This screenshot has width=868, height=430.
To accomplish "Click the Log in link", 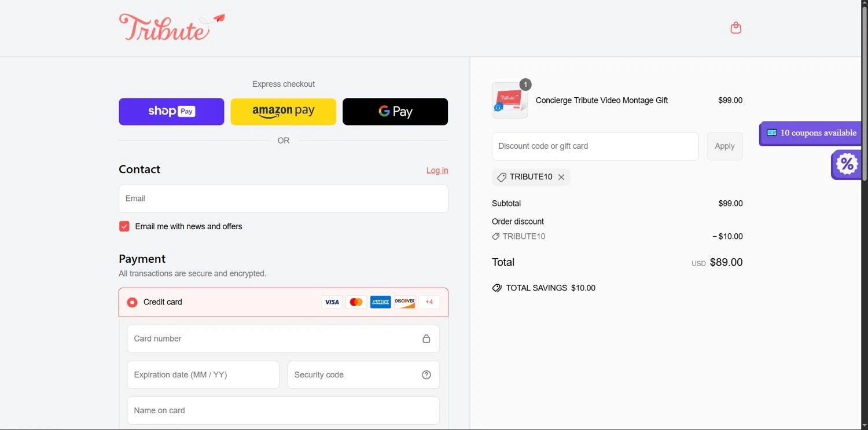I will pyautogui.click(x=437, y=170).
